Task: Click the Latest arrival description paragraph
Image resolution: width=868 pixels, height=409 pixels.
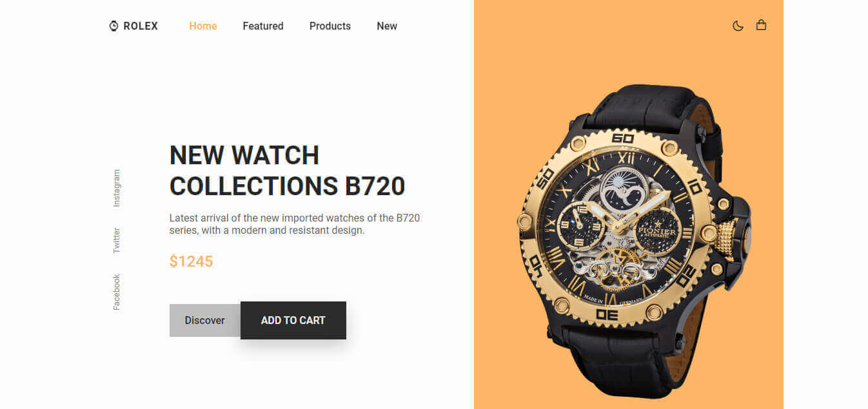Action: [295, 224]
